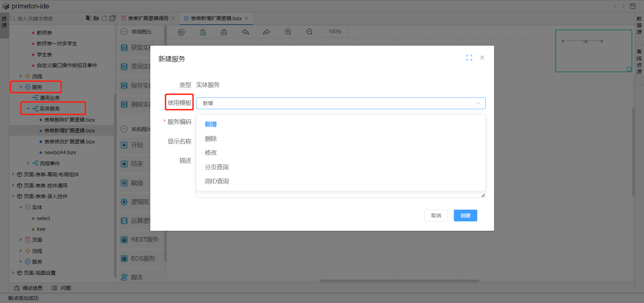Zoom in on the canvas
644x303 pixels.
tap(288, 32)
